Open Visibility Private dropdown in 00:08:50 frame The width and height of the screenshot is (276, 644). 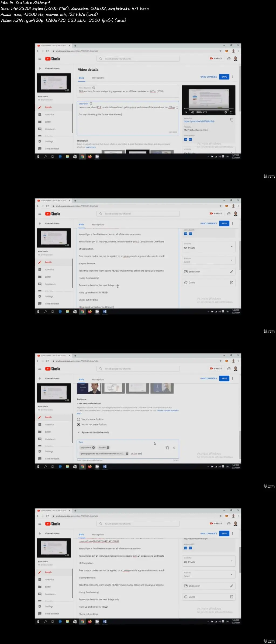[209, 561]
